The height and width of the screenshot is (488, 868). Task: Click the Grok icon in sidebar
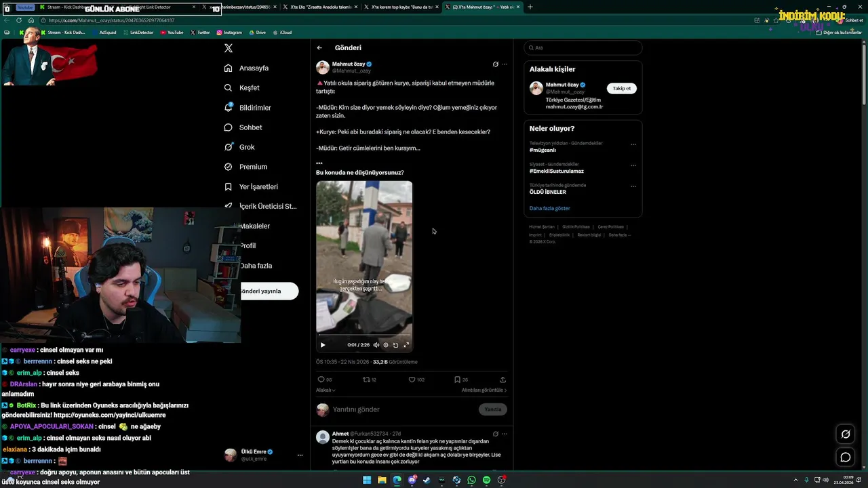click(x=229, y=147)
